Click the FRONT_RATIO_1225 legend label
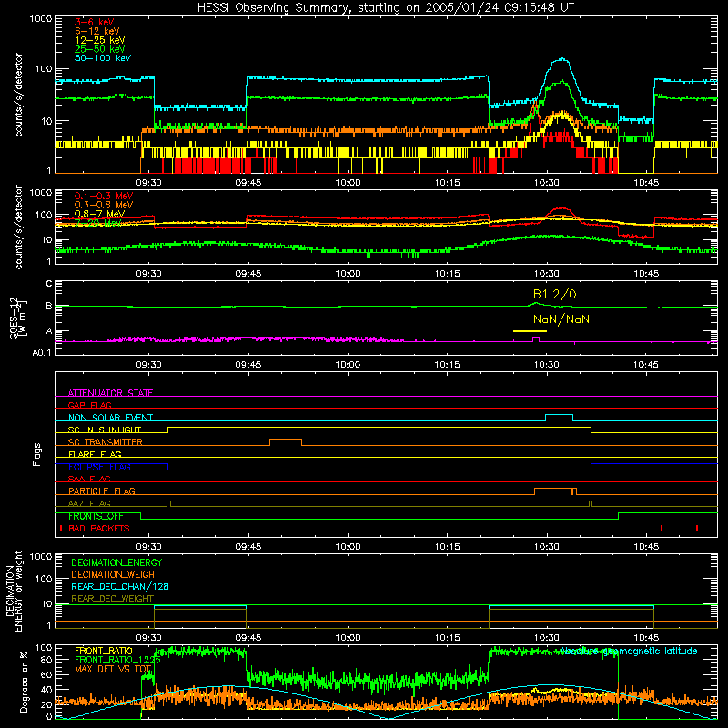 click(117, 660)
